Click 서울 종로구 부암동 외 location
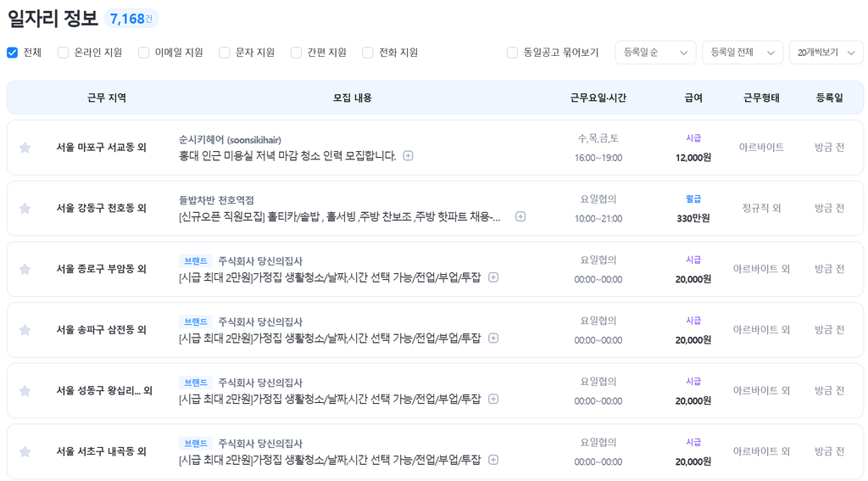The image size is (868, 481). coord(102,269)
